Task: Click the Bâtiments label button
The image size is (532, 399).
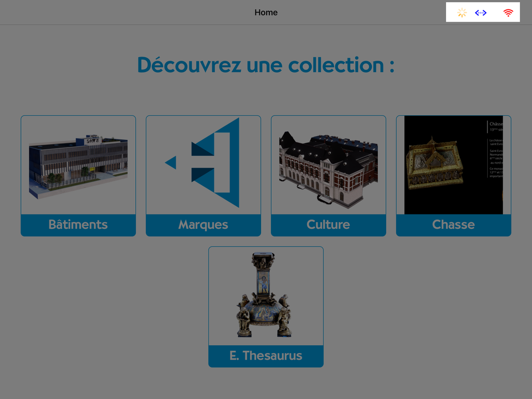Action: (78, 224)
